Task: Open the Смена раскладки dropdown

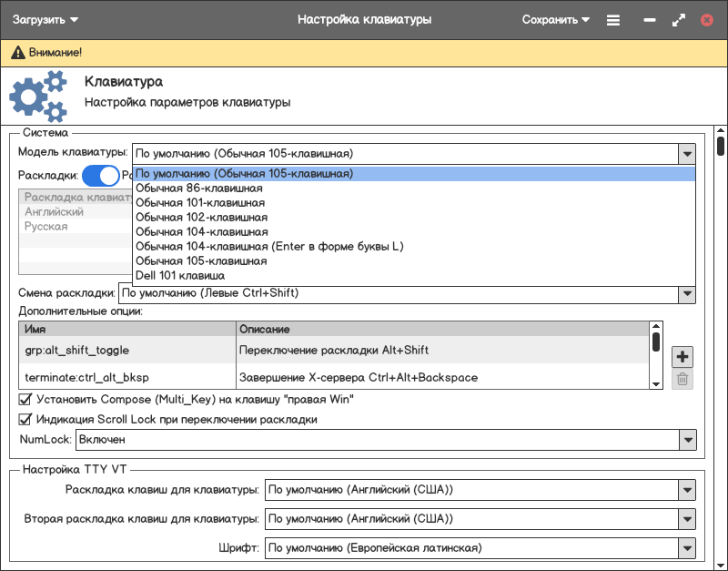Action: click(x=688, y=293)
